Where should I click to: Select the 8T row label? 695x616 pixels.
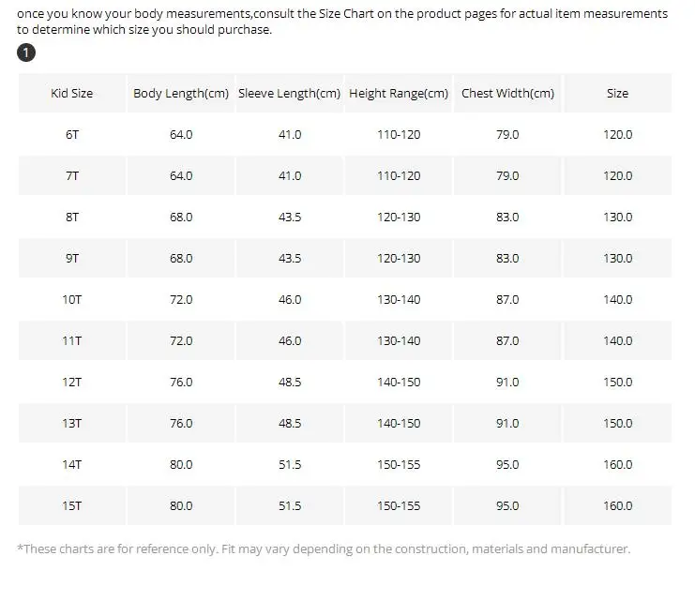72,217
